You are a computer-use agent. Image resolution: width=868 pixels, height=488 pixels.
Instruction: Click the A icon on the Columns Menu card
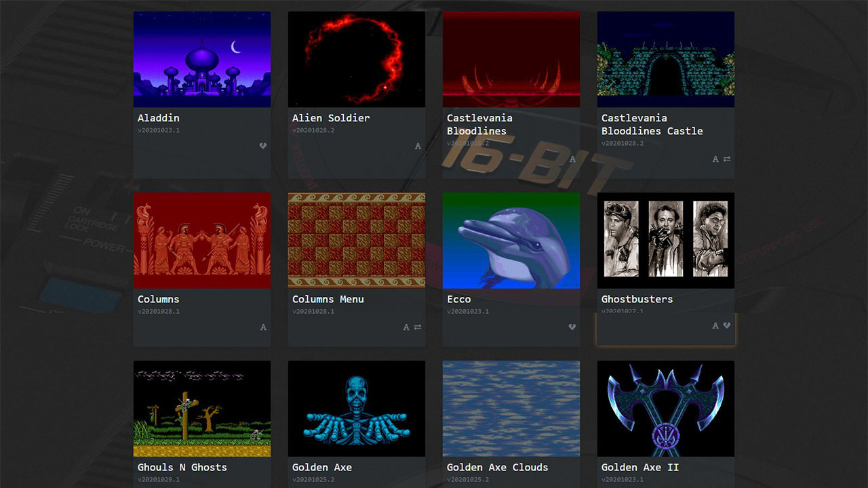(x=406, y=327)
